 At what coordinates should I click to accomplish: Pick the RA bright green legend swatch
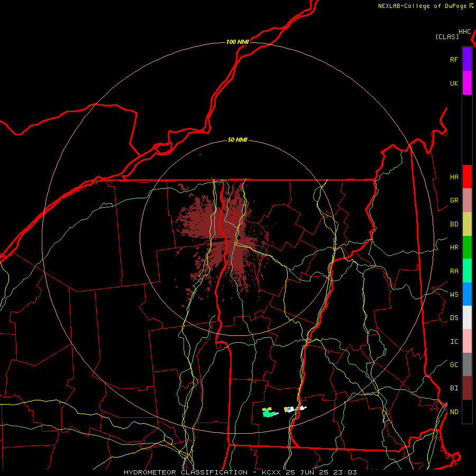[467, 271]
